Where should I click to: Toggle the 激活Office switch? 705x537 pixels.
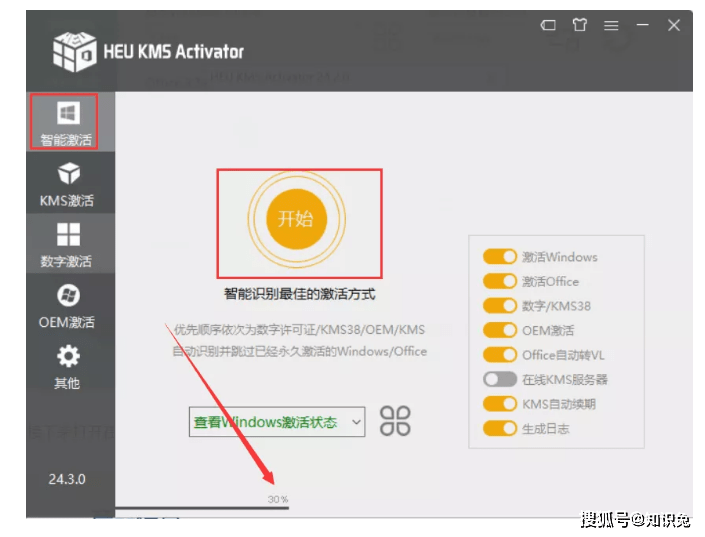500,281
